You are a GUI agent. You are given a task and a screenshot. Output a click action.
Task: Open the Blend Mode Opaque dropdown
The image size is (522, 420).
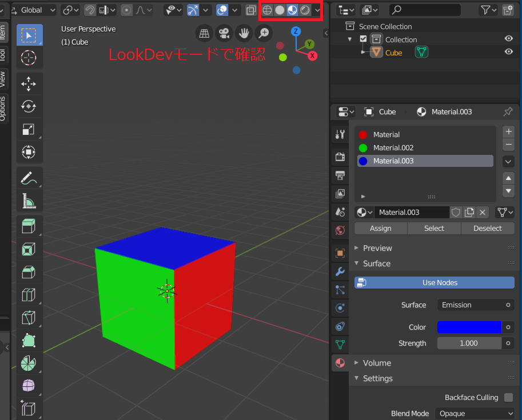pos(475,413)
